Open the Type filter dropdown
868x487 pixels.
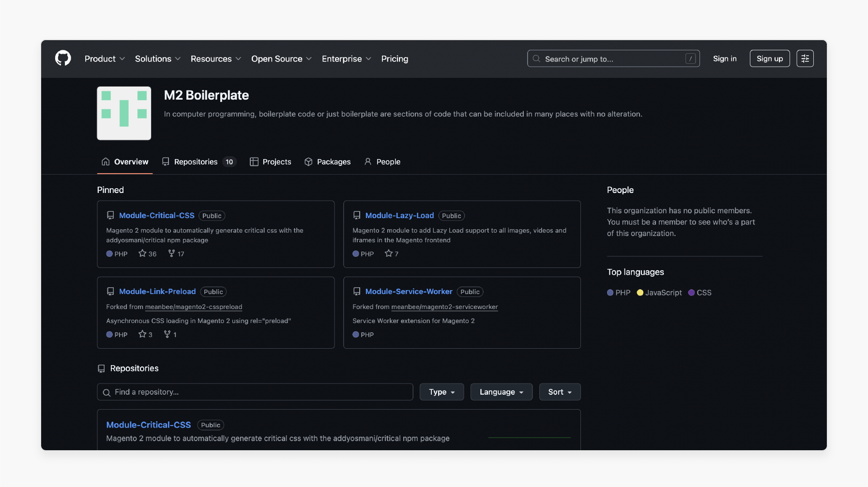[x=442, y=392]
